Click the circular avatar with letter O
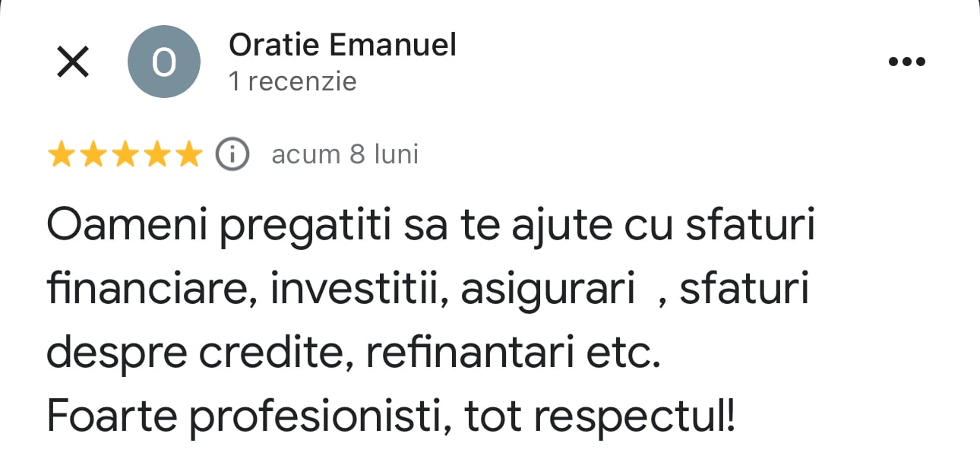 [x=164, y=61]
